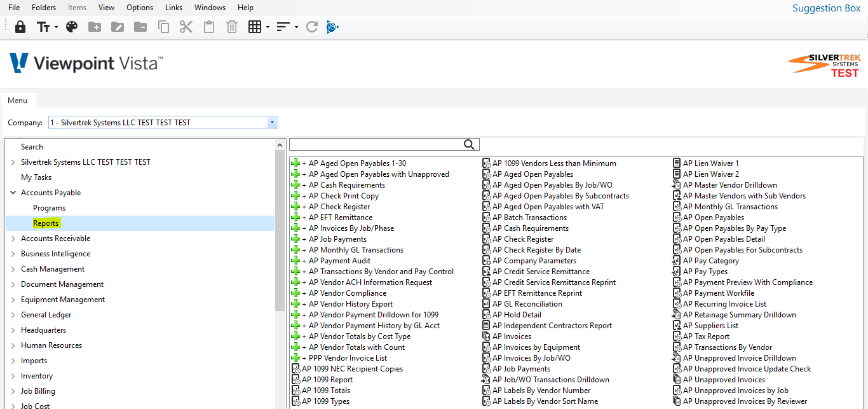Click the add folder icon
The width and height of the screenshot is (868, 409).
[x=95, y=27]
